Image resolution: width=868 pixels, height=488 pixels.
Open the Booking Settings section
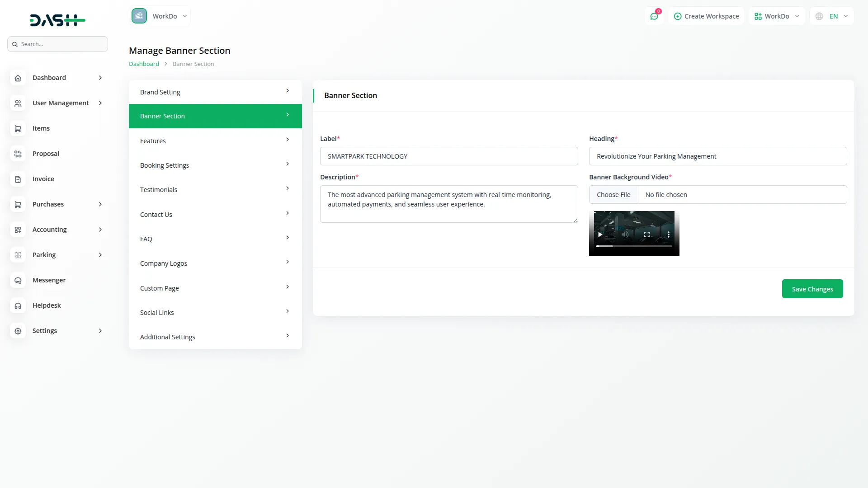point(215,165)
